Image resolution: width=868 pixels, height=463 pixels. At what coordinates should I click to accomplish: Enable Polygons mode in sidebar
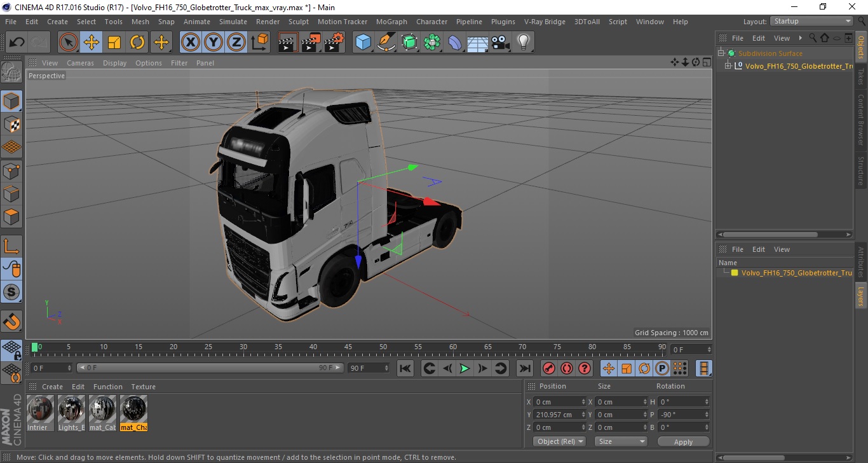(11, 216)
